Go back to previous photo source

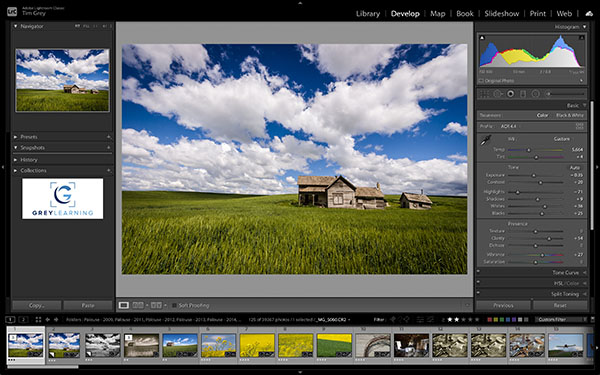47,320
